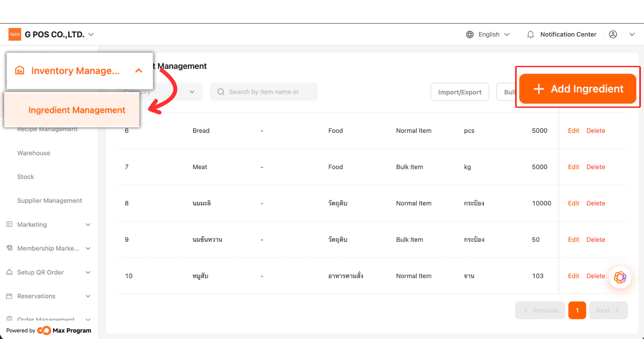Expand the Membership Marketing menu chevron
644x362 pixels.
[x=88, y=248]
